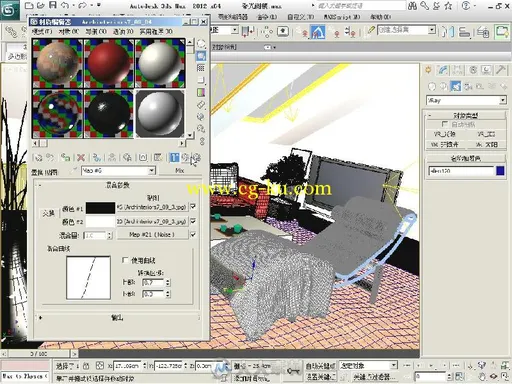Open the Modes menu in Material Editor

point(42,31)
